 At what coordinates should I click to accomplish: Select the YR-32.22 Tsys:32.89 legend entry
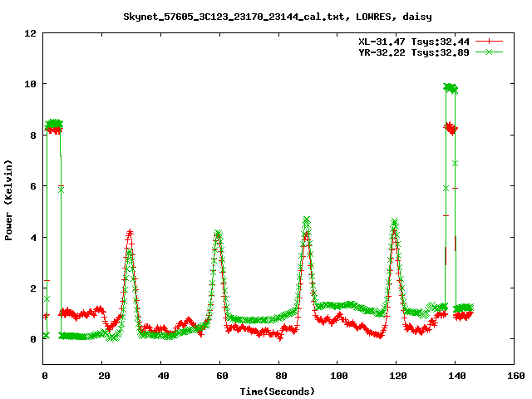(x=414, y=52)
